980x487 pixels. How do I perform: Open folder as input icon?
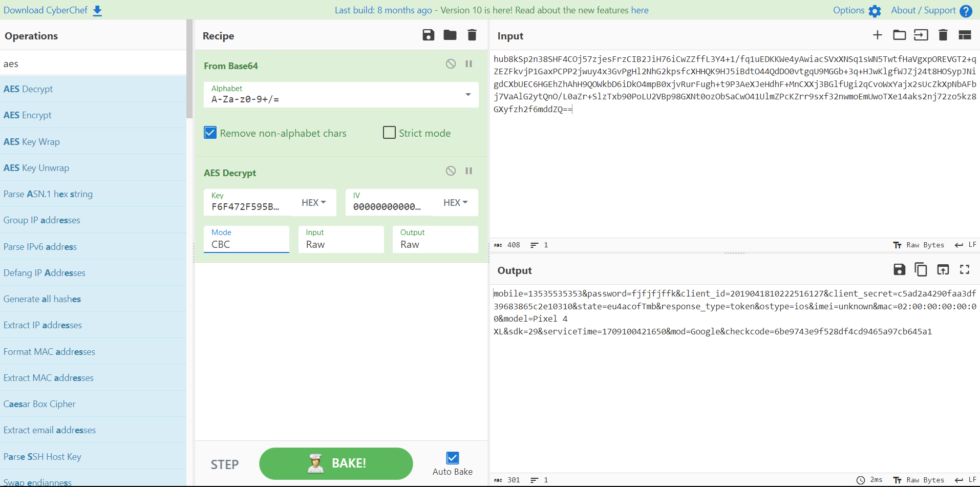pos(900,35)
